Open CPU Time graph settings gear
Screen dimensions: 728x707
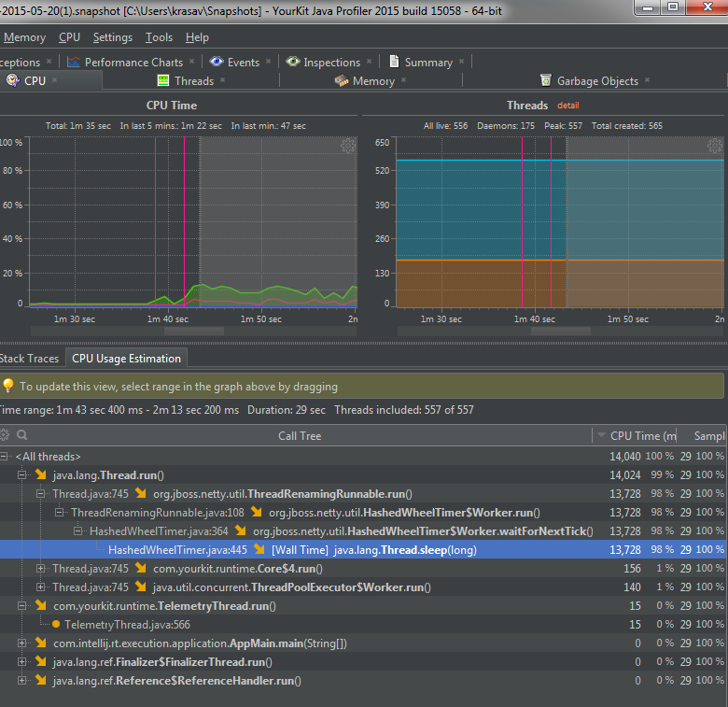(348, 146)
